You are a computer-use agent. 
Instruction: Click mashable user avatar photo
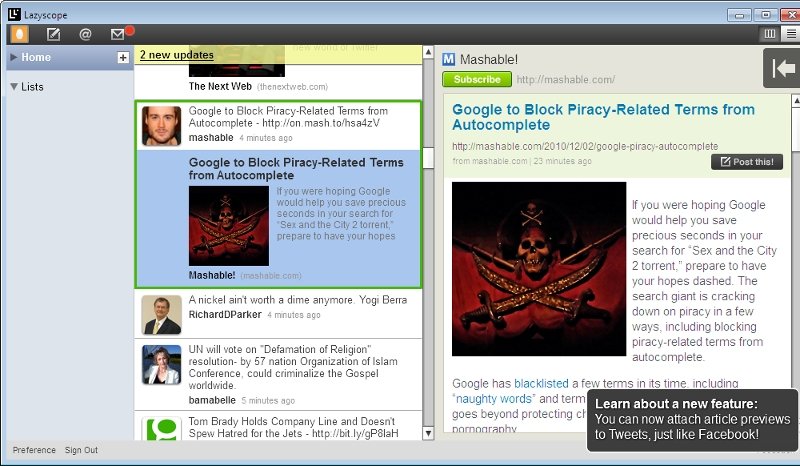click(x=161, y=126)
